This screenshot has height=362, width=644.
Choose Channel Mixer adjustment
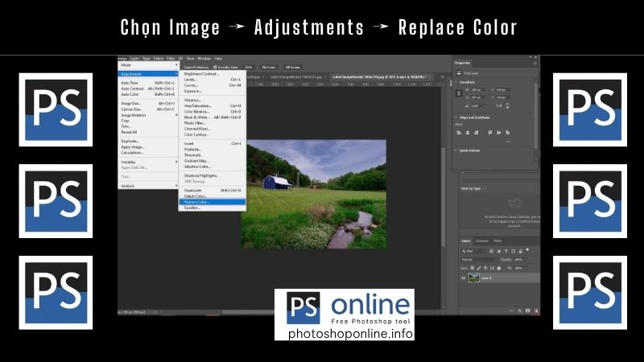[x=213, y=129]
